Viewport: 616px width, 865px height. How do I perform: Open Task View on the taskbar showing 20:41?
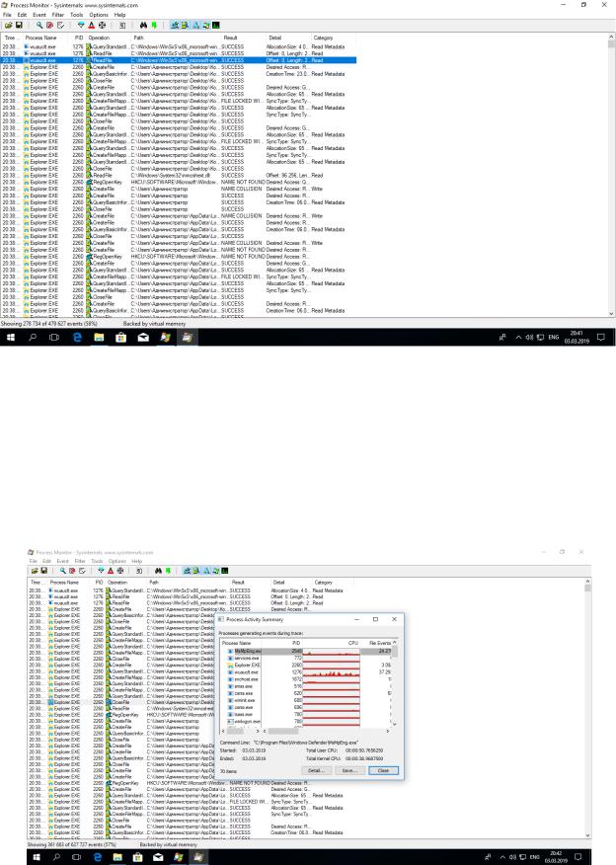coord(54,337)
